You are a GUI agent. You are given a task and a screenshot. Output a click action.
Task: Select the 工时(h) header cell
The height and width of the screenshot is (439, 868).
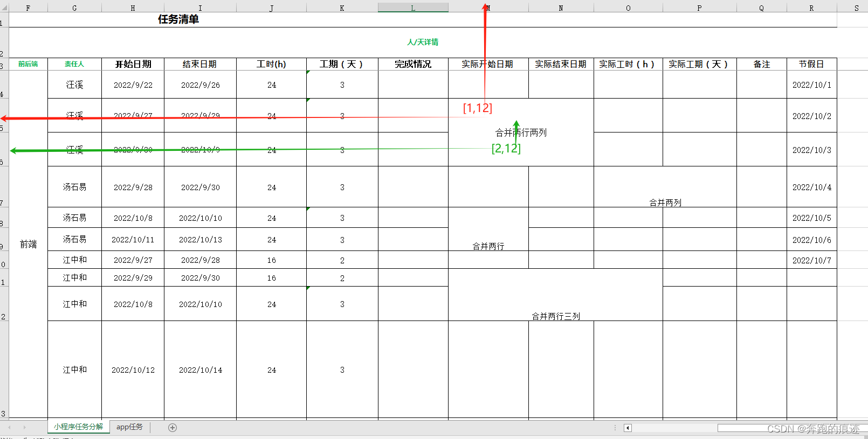(x=271, y=64)
